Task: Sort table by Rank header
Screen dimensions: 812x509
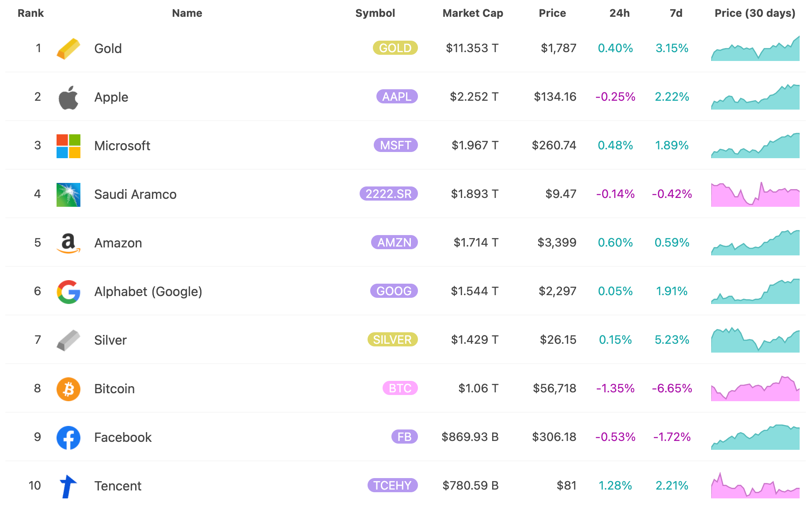Action: (30, 13)
